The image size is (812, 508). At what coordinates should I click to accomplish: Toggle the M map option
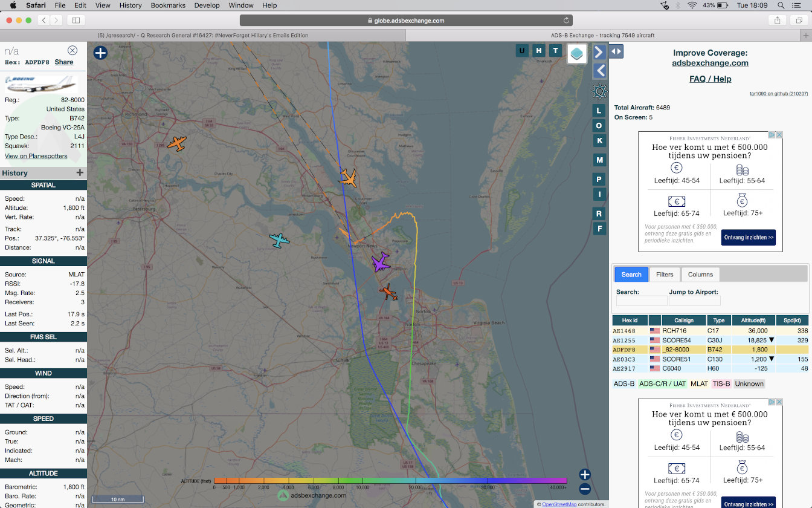pos(599,160)
